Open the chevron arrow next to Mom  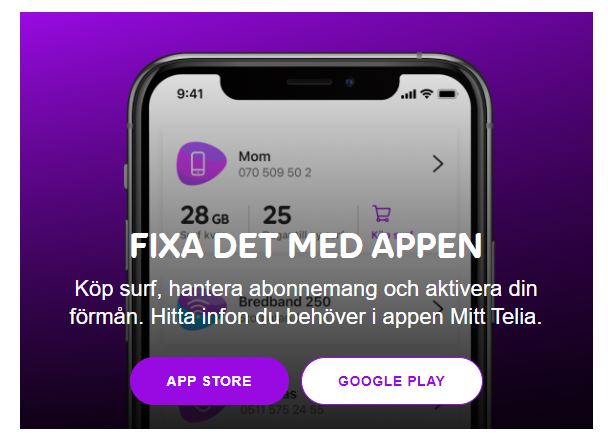click(x=438, y=164)
